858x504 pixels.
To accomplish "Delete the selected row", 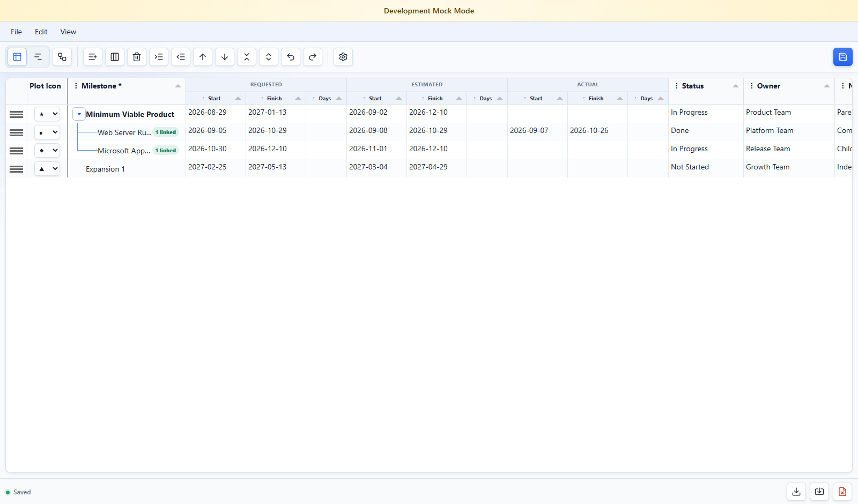I will (x=137, y=57).
